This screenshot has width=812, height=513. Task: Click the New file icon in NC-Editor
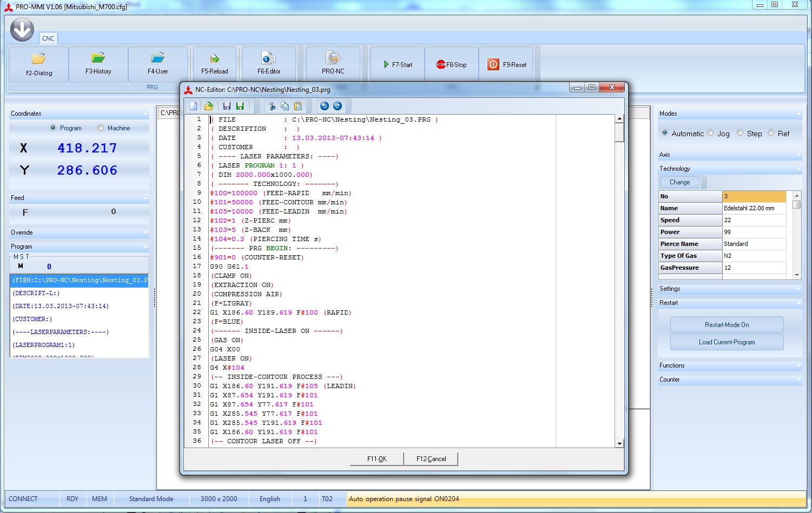[x=193, y=106]
